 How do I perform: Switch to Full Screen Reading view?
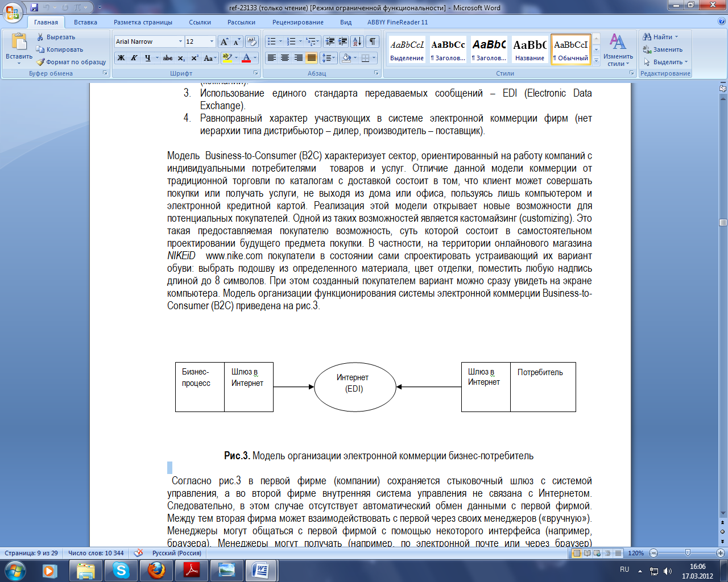tap(588, 553)
